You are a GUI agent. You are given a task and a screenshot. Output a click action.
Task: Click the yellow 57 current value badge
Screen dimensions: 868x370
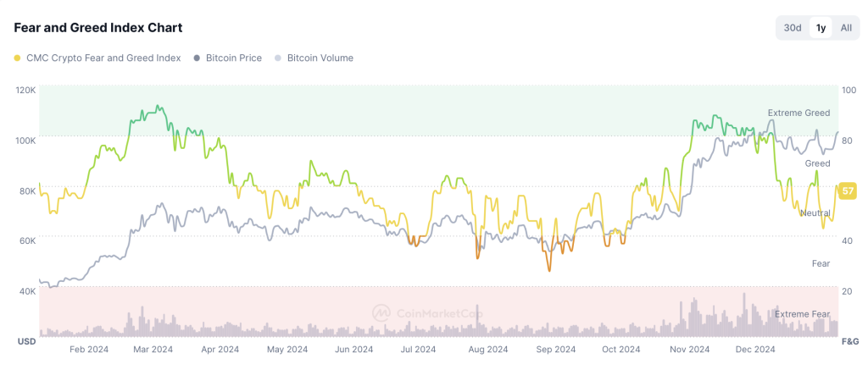(848, 192)
